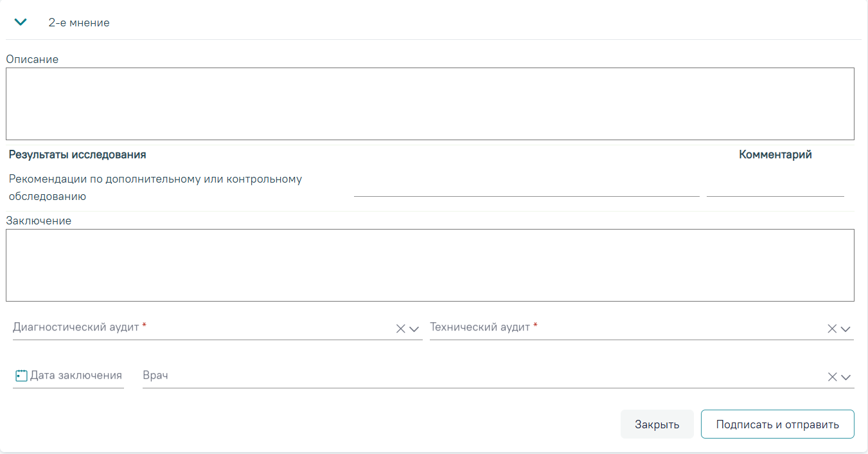
Task: Click the Дата заключения date field
Action: (x=68, y=376)
